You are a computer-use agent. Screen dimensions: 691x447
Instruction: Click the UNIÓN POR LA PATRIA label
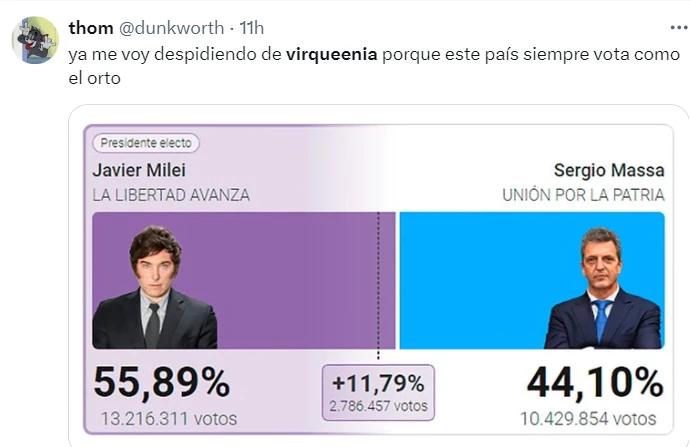582,194
